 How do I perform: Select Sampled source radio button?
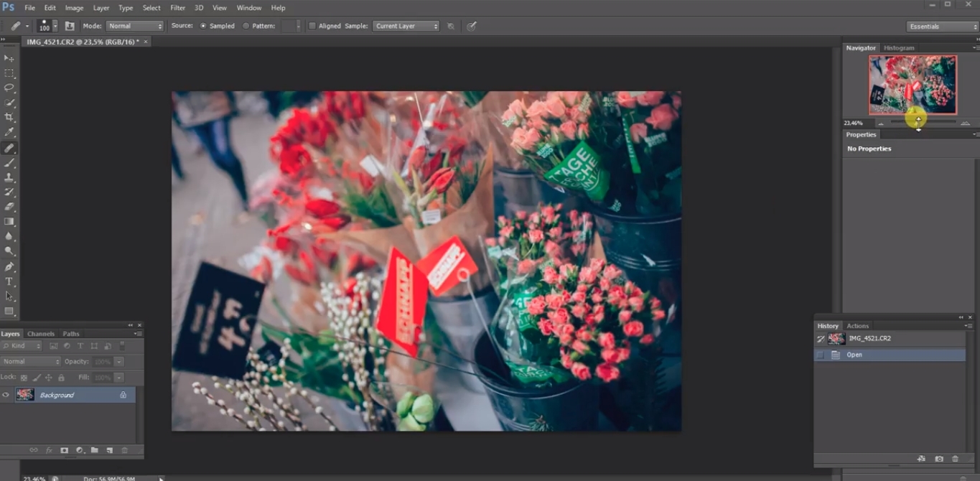[x=203, y=26]
